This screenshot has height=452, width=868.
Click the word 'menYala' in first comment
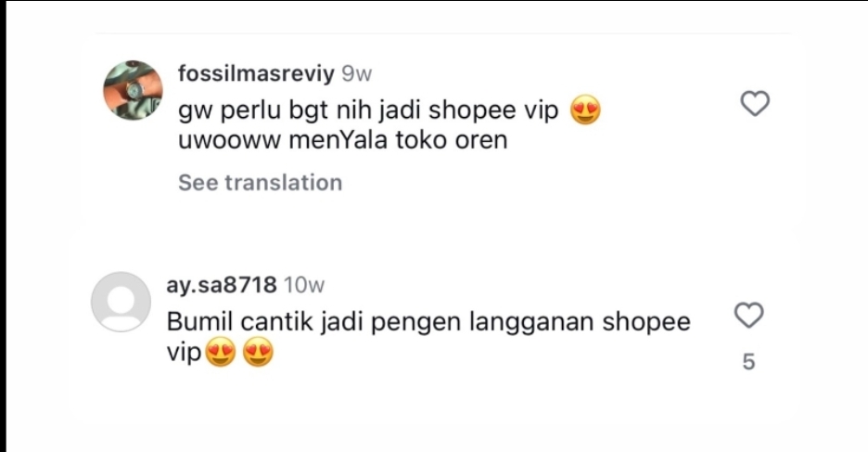(x=338, y=140)
